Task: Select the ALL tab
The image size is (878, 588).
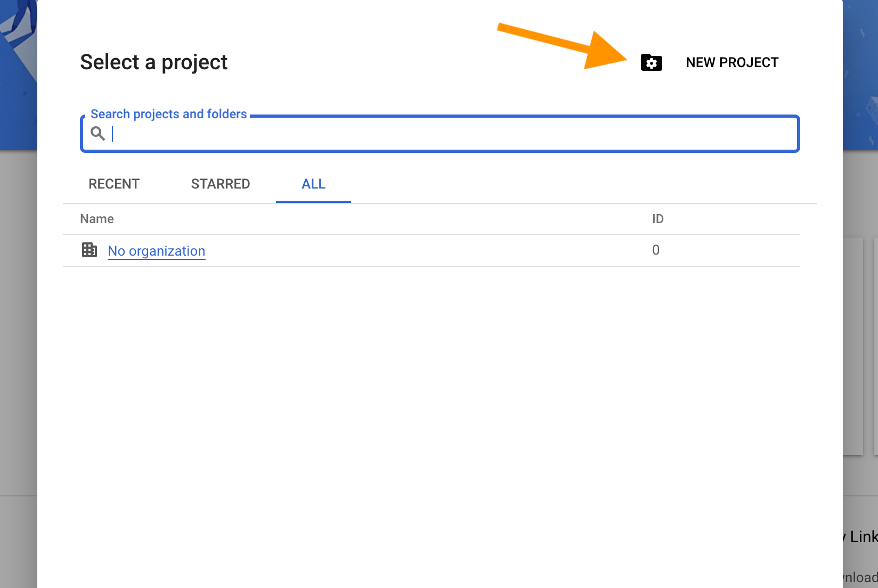Action: tap(313, 184)
